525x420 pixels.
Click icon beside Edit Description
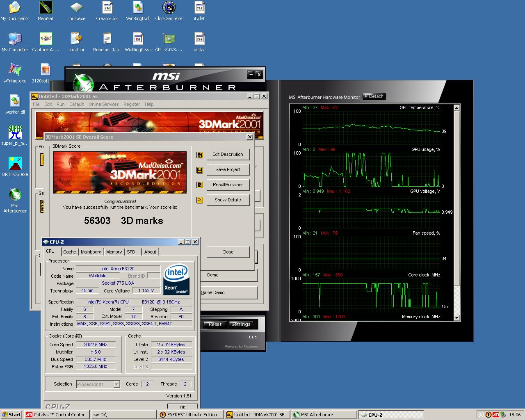tap(200, 155)
